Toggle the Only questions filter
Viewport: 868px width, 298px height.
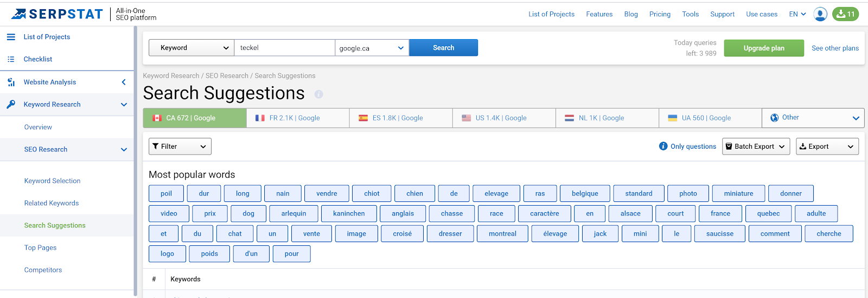(x=693, y=147)
